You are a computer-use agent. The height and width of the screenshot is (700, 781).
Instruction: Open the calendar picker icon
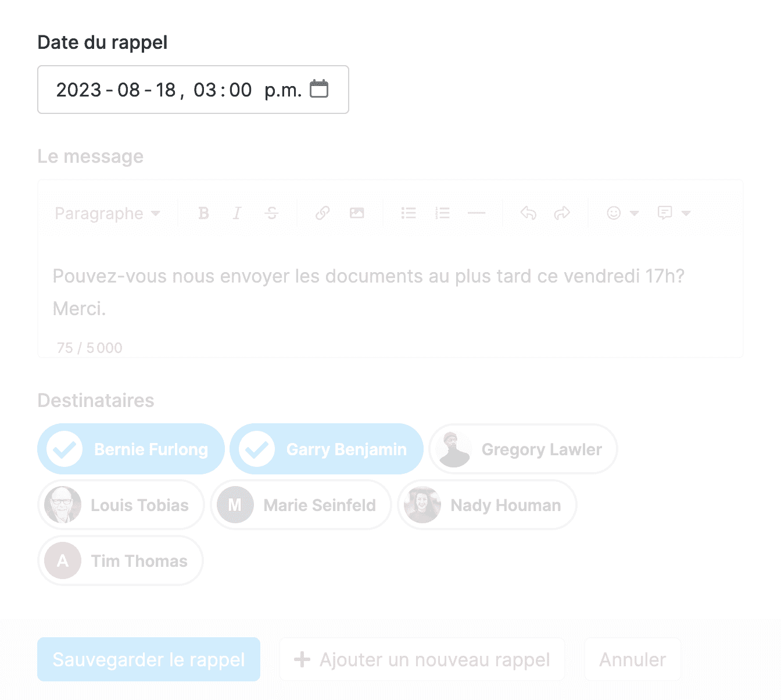click(x=319, y=89)
